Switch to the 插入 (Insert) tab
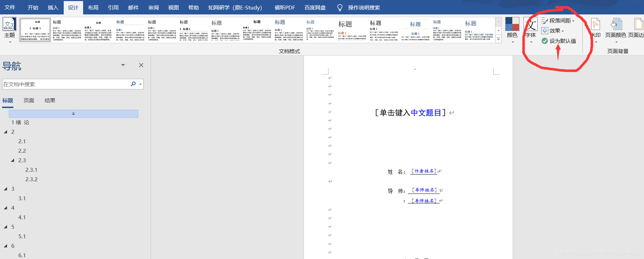The width and height of the screenshot is (644, 259). pyautogui.click(x=53, y=7)
